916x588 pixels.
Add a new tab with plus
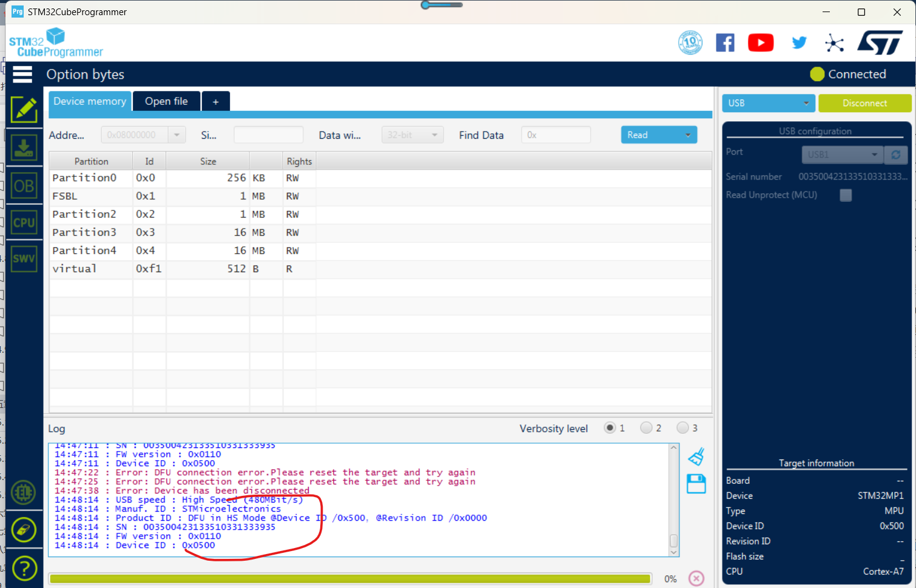[x=215, y=102]
